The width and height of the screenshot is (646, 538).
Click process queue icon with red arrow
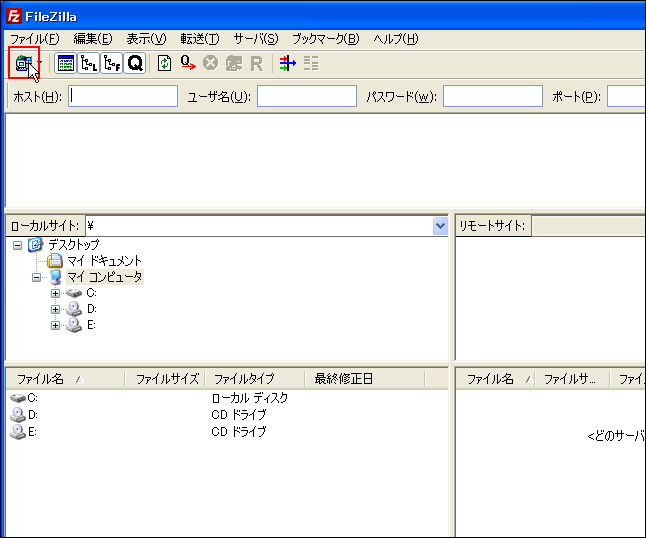[188, 63]
